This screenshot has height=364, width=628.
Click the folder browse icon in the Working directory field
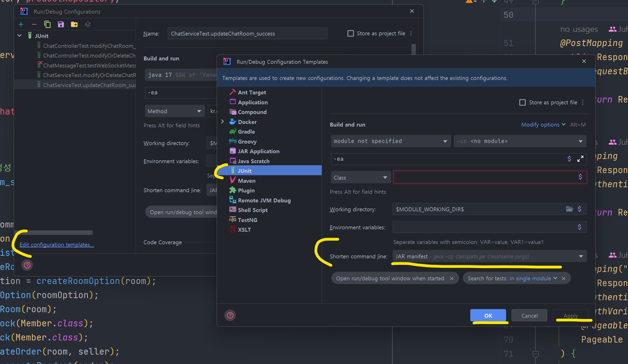coord(569,209)
